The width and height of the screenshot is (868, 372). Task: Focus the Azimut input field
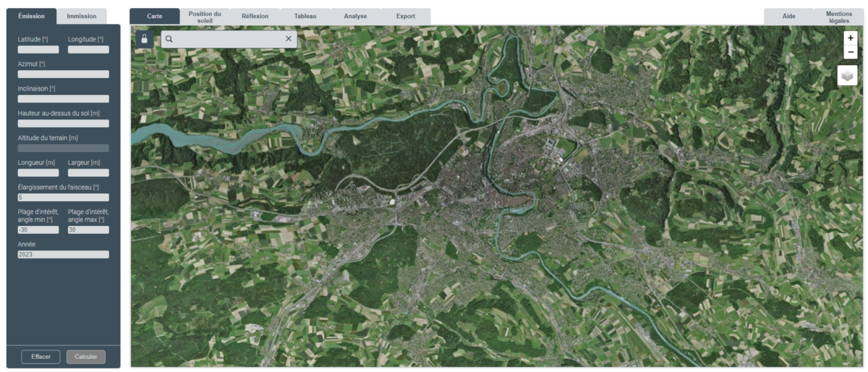(x=64, y=75)
